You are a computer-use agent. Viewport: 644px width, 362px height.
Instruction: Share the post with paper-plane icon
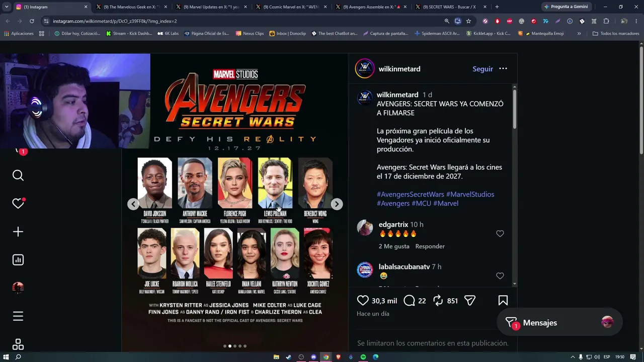pyautogui.click(x=470, y=301)
